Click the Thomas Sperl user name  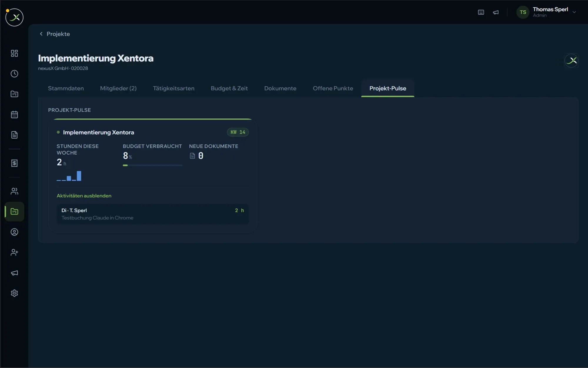tap(550, 9)
